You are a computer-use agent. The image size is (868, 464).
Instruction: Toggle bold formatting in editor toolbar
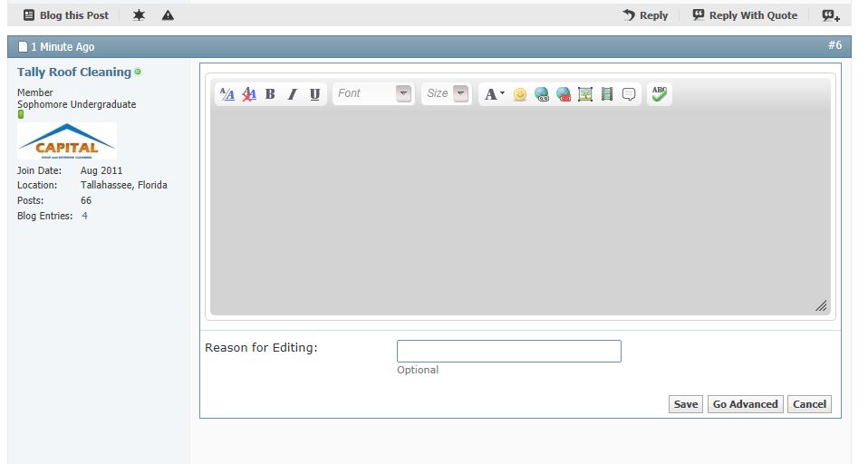point(270,94)
